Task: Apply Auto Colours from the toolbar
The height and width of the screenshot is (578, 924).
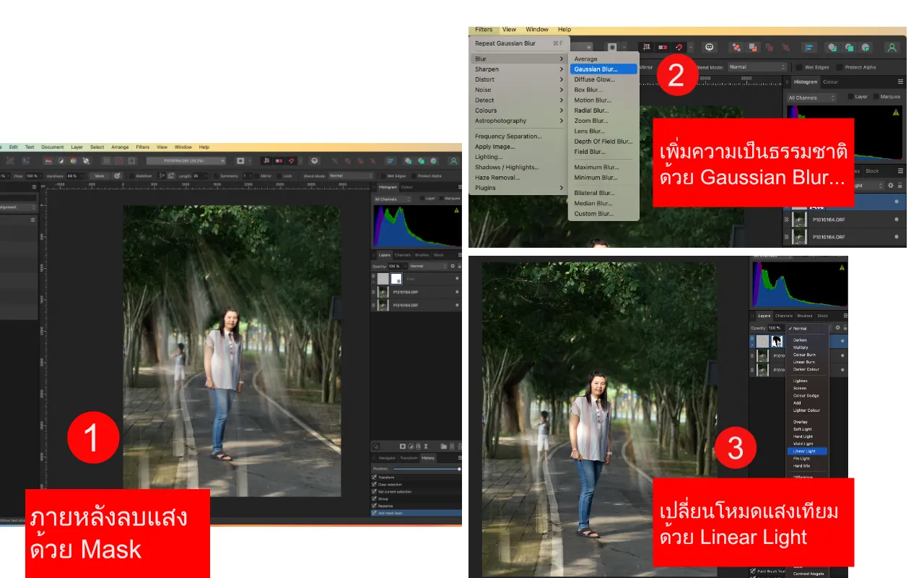Action: 73,160
